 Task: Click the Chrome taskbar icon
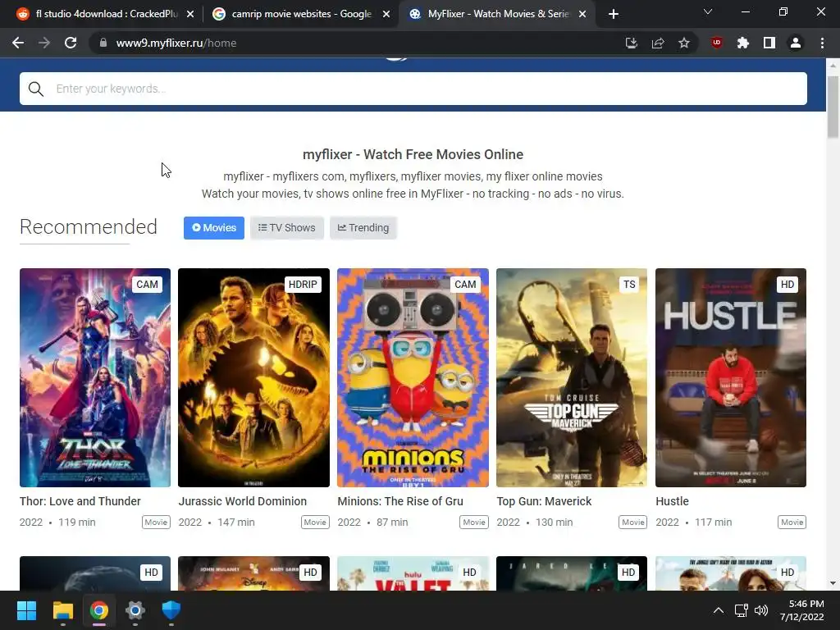pyautogui.click(x=99, y=610)
